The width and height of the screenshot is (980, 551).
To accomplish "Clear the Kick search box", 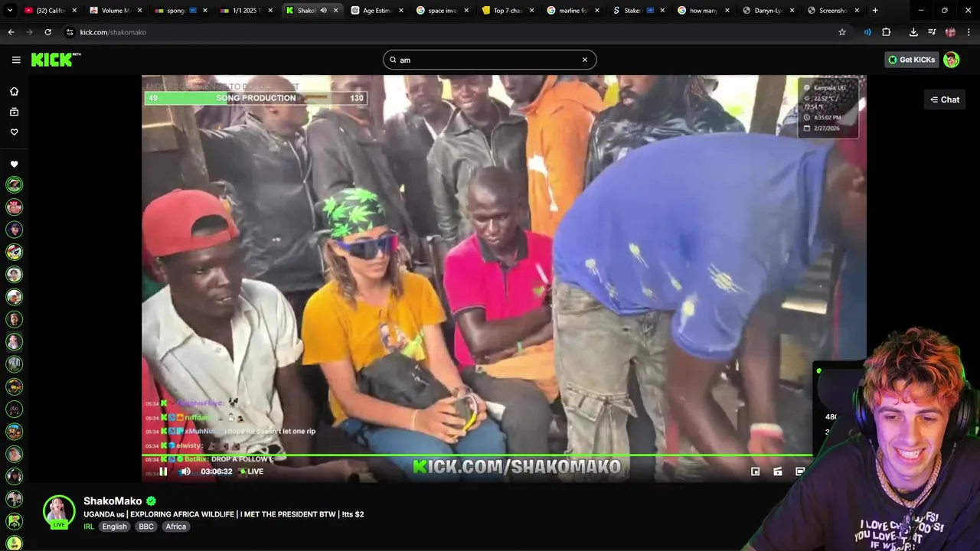I will (585, 60).
